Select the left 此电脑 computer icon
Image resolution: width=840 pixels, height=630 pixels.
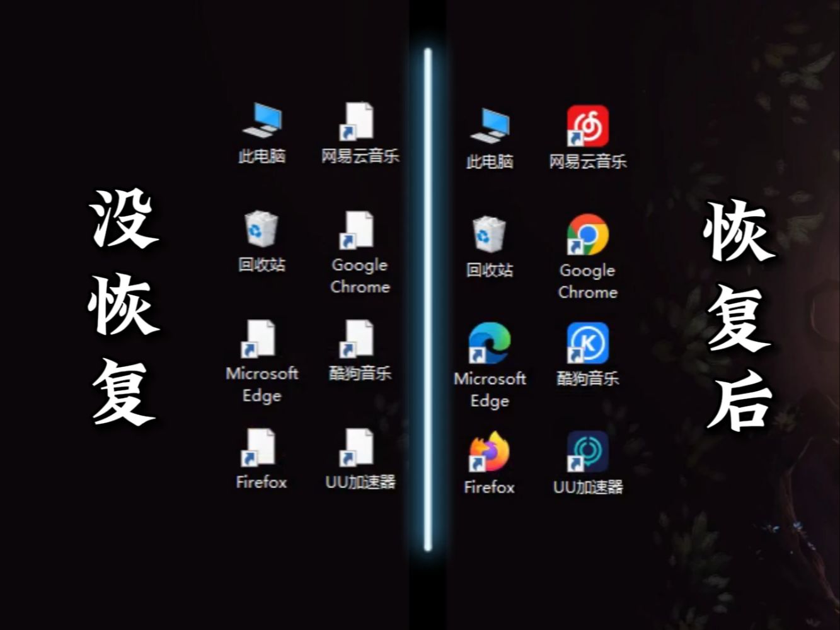pyautogui.click(x=262, y=120)
